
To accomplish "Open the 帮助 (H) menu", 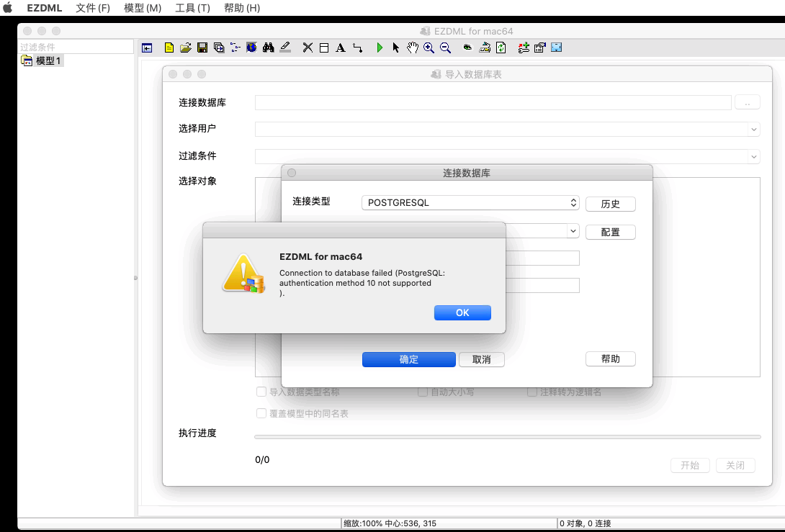I will pyautogui.click(x=242, y=8).
